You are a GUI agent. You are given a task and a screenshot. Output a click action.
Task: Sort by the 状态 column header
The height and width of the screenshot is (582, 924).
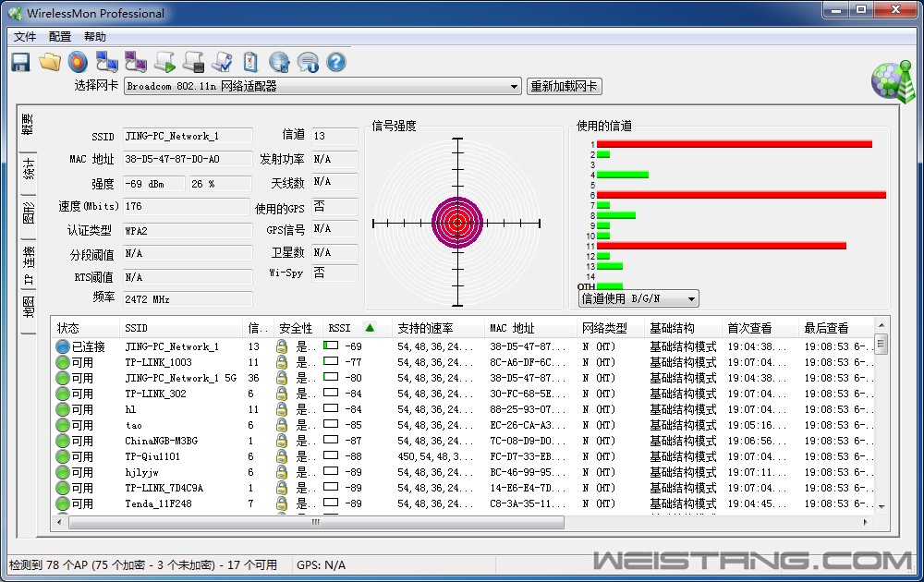[85, 328]
